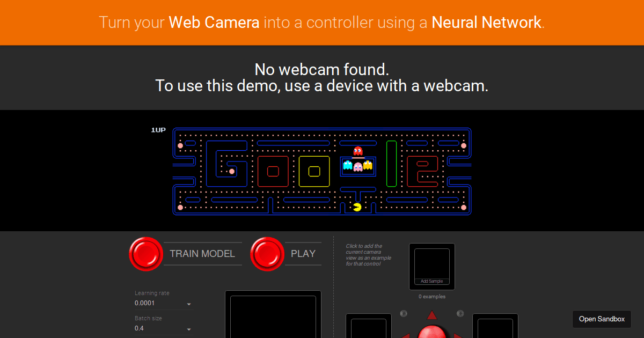Click the orange ghost inside the pen
This screenshot has height=338, width=644.
click(368, 165)
